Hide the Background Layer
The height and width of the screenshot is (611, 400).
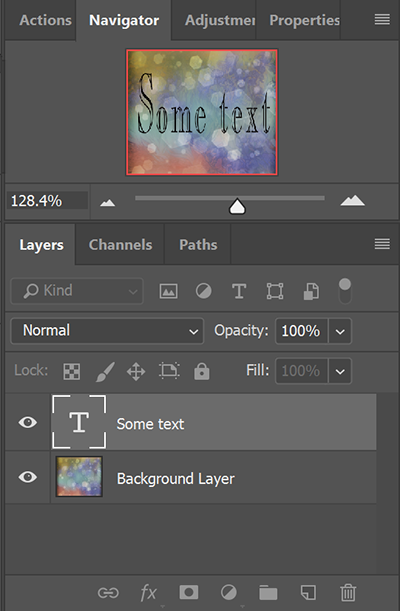coord(28,477)
